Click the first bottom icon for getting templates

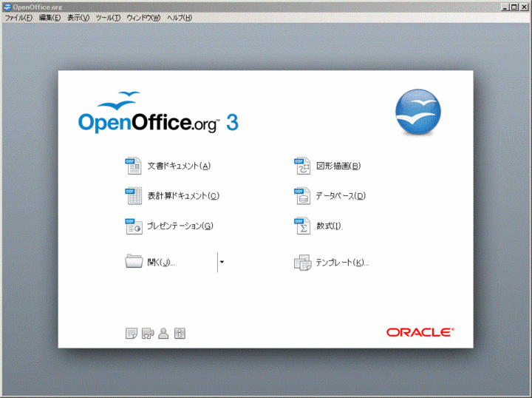coord(132,333)
